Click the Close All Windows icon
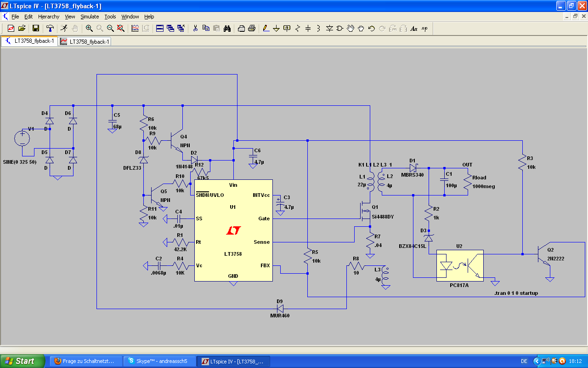Viewport: 588px width, 368px height. (x=181, y=29)
